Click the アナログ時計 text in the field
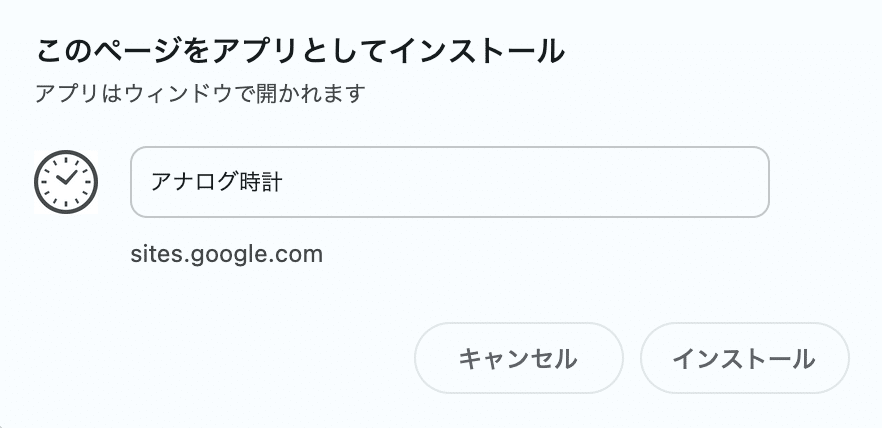This screenshot has height=428, width=882. click(216, 182)
